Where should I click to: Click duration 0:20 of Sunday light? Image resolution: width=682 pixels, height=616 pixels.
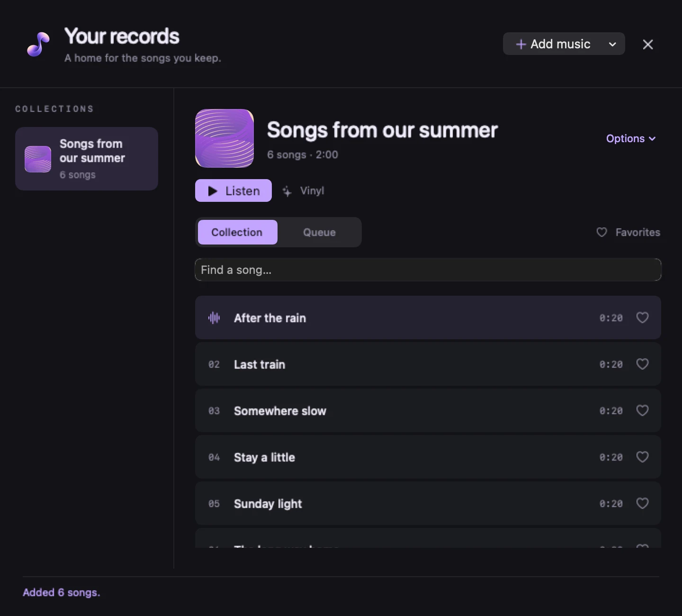[611, 504]
